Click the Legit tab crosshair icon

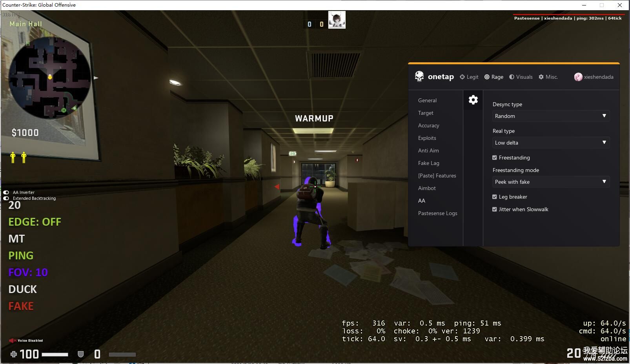tap(462, 77)
